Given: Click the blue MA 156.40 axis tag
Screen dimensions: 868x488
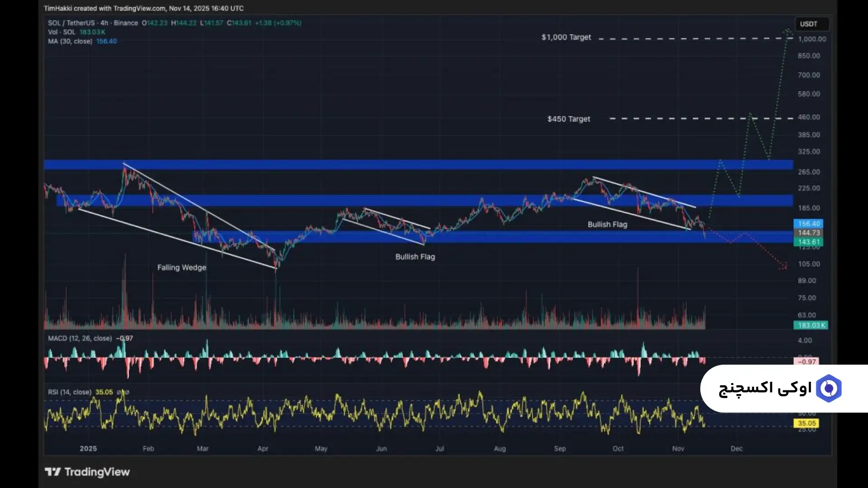Looking at the screenshot, I should click(x=808, y=224).
